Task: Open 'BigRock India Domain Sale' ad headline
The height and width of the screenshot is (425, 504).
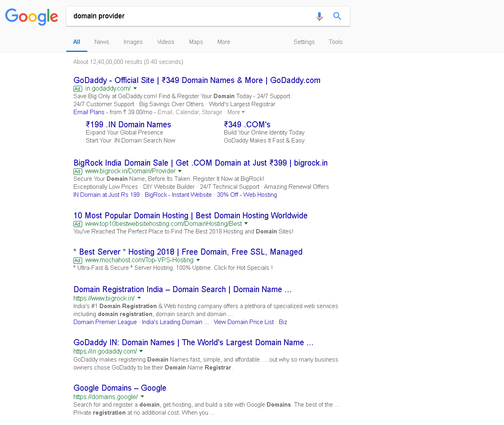Action: (x=200, y=163)
